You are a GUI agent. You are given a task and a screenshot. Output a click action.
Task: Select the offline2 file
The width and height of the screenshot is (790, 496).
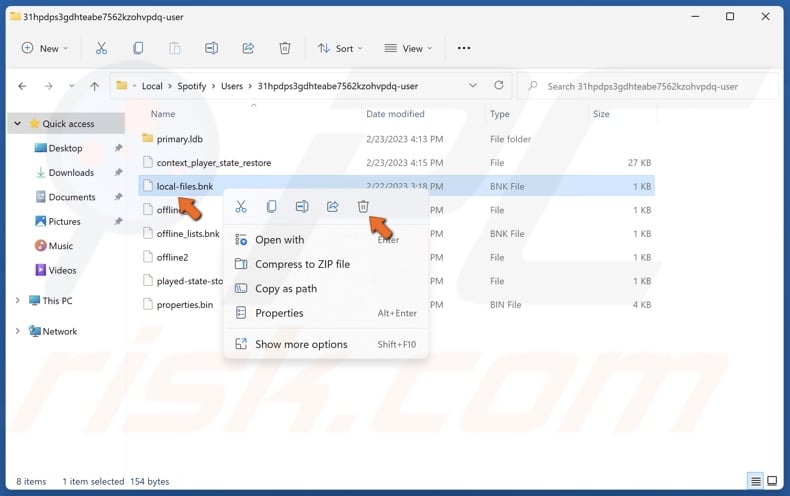pos(172,258)
